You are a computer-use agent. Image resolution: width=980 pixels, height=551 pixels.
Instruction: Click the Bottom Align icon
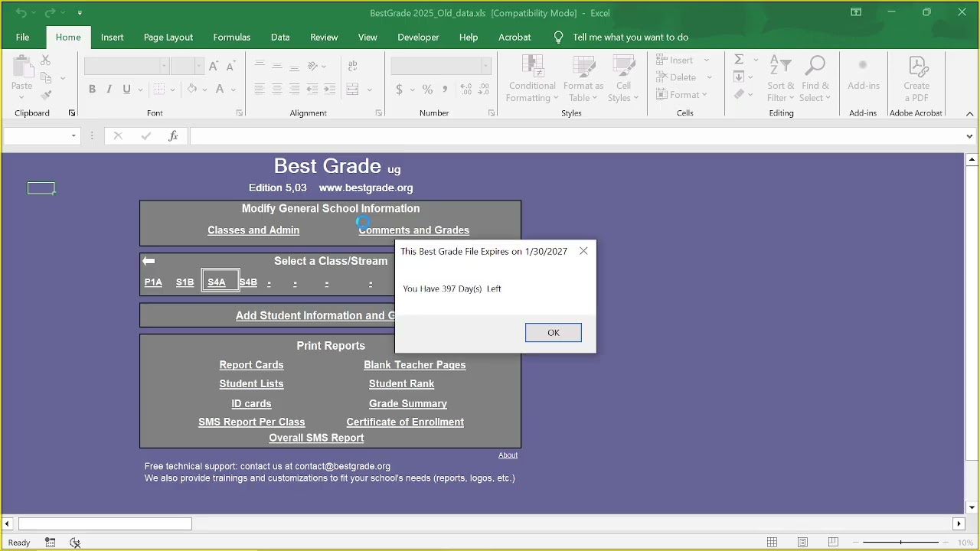pyautogui.click(x=294, y=67)
